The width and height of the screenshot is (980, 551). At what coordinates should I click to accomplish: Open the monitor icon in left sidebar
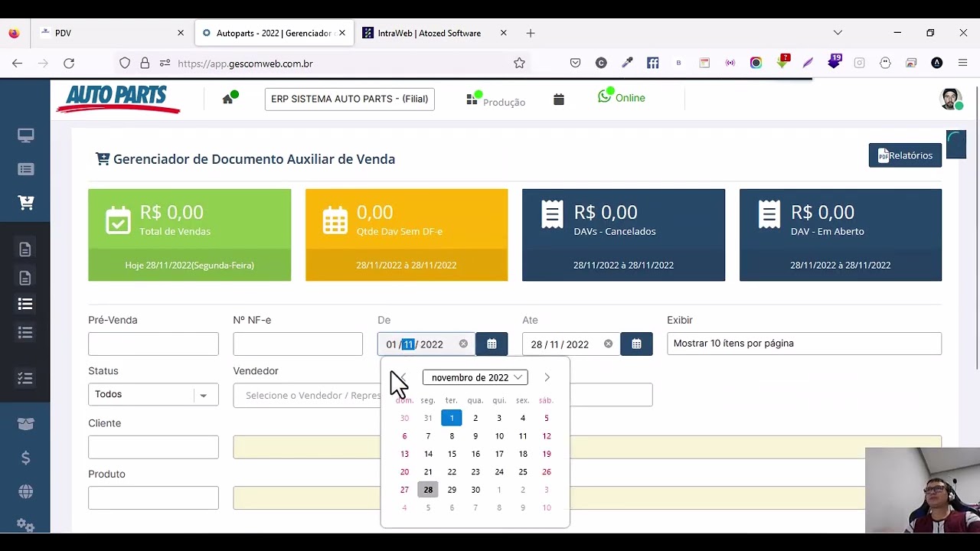tap(26, 135)
